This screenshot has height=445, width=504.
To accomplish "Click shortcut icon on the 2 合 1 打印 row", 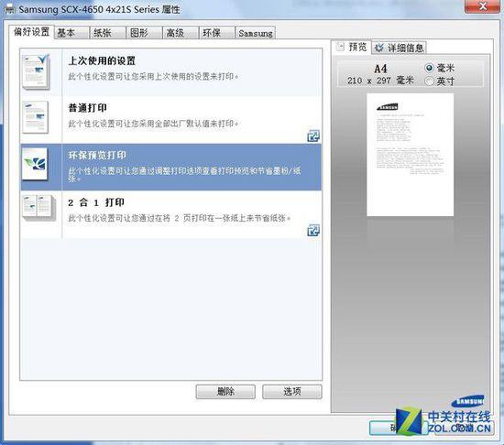I will point(313,230).
